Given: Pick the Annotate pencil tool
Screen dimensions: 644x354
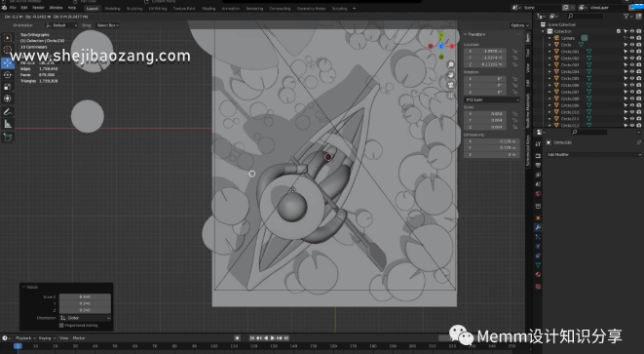Looking at the screenshot, I should click(x=8, y=112).
